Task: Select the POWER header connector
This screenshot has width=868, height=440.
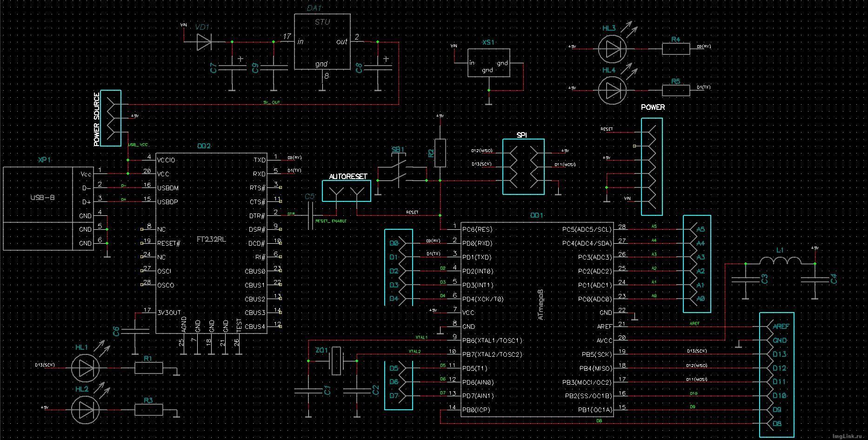Action: 652,167
